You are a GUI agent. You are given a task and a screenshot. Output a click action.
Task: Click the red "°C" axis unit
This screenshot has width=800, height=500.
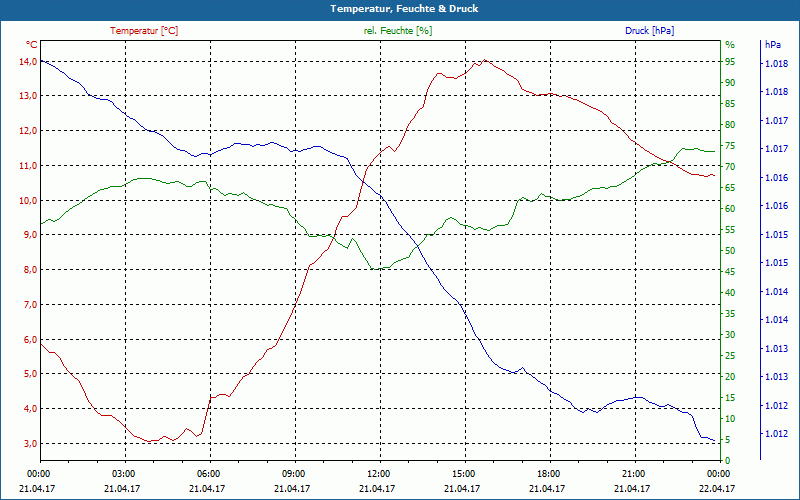(x=32, y=45)
